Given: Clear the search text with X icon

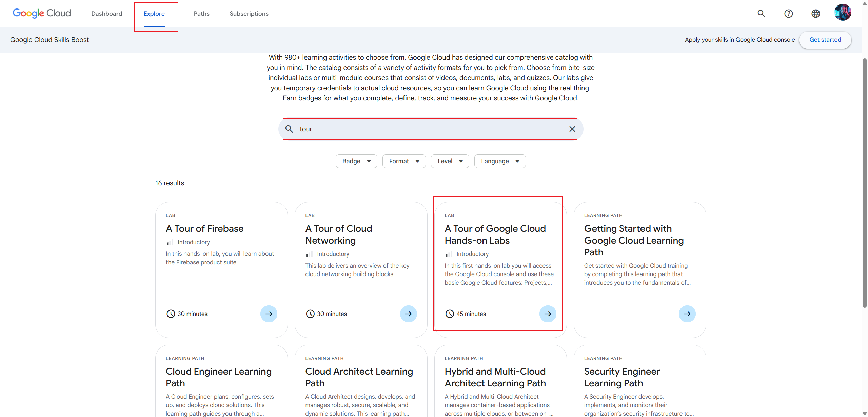Looking at the screenshot, I should click(x=572, y=129).
